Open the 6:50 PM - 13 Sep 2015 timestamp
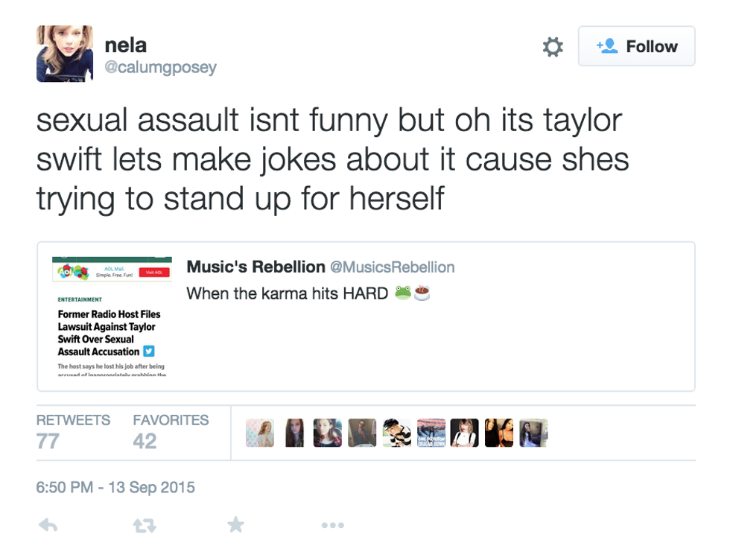 (x=115, y=488)
